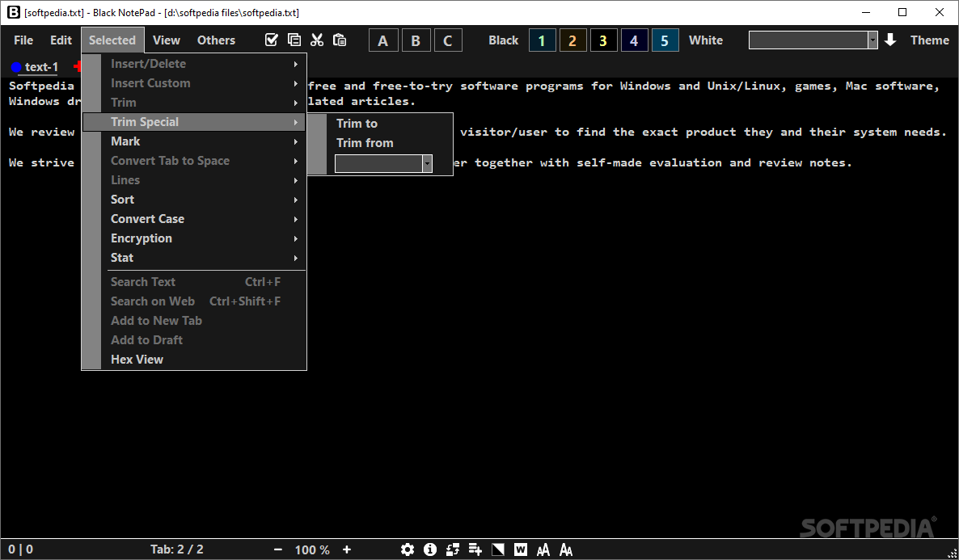Click the resize grip in window corner

coord(952,554)
